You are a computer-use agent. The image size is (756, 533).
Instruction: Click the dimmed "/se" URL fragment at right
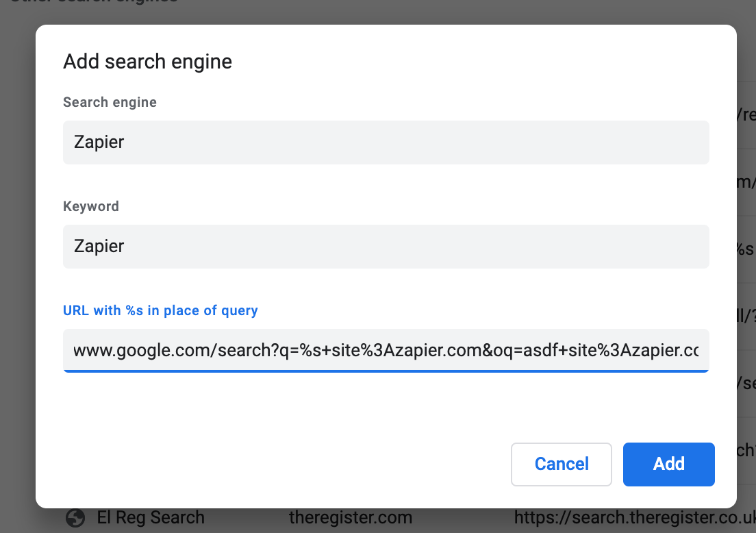(745, 383)
